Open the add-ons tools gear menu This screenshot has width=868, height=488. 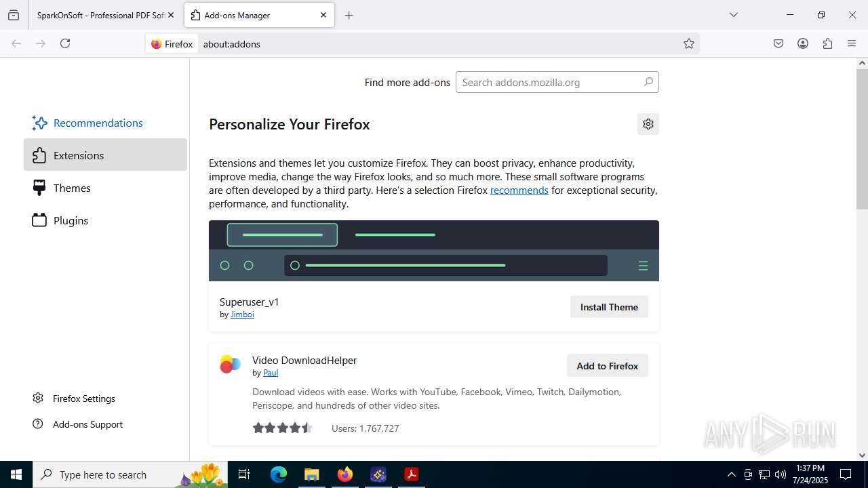(x=648, y=124)
